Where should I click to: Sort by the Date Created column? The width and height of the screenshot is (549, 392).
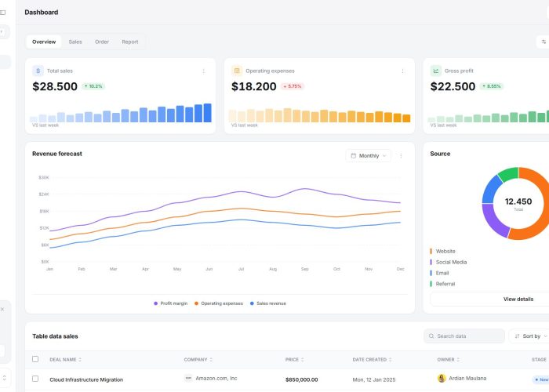373,359
